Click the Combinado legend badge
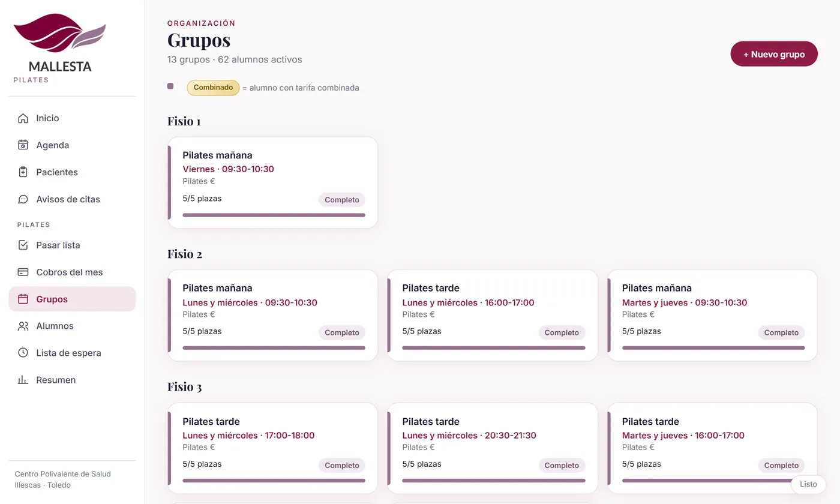Viewport: 840px width, 504px height. click(x=213, y=88)
